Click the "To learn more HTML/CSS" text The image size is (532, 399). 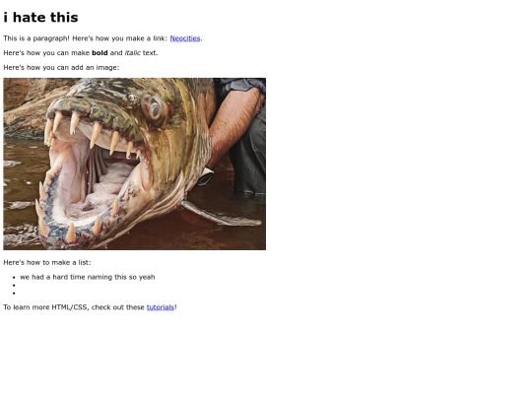coord(45,307)
